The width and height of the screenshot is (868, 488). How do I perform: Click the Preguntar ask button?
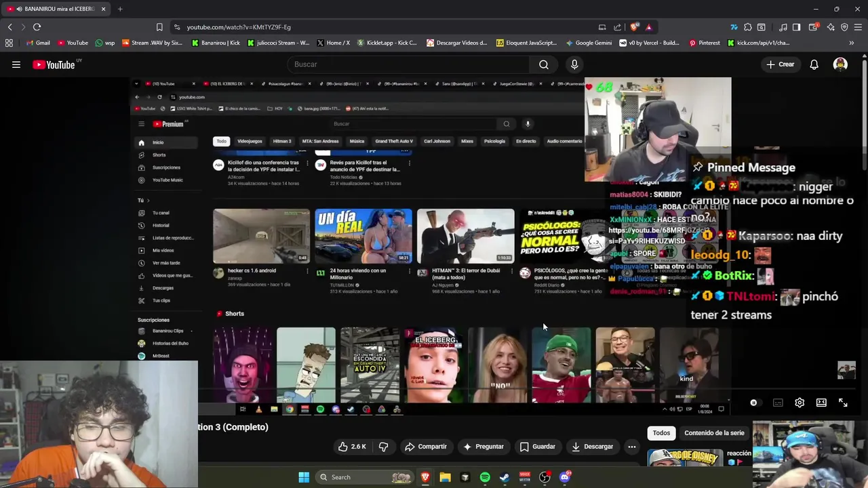484,447
